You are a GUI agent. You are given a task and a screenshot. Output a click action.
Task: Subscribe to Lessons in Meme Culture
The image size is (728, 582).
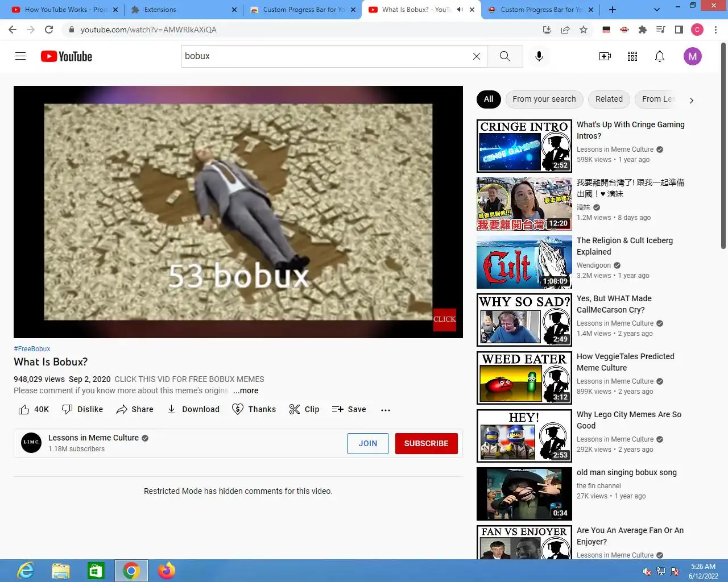click(427, 443)
